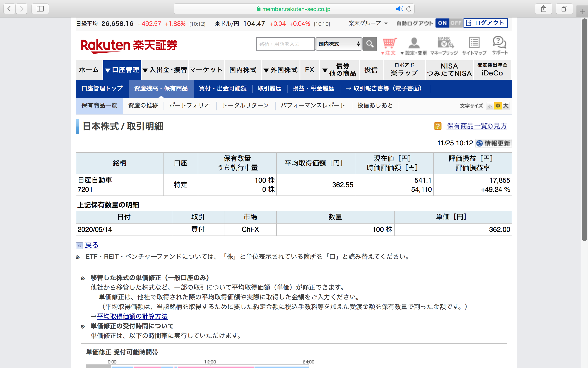Go back with Safari's back arrow
Screen dimensions: 588x368
pos(9,9)
